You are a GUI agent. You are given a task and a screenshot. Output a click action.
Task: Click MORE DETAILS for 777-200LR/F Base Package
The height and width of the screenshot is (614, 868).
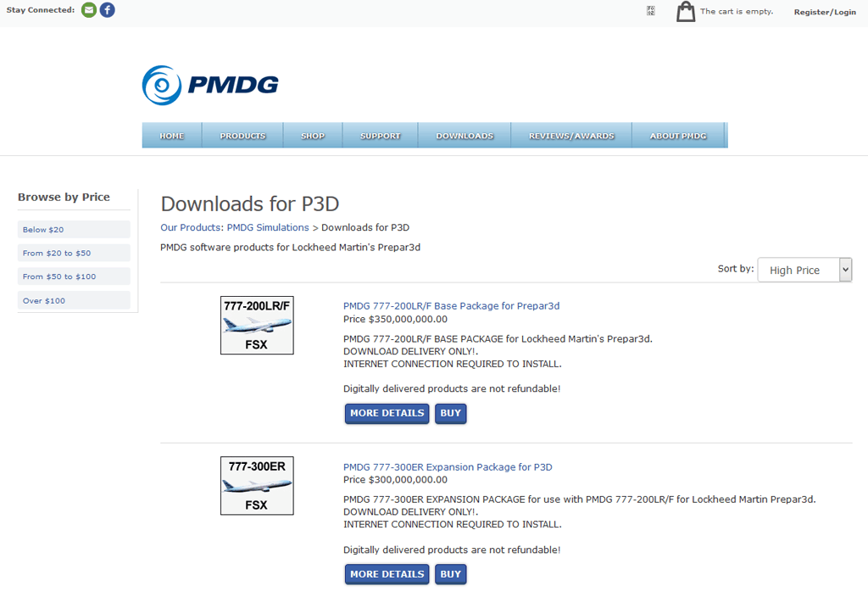tap(387, 414)
